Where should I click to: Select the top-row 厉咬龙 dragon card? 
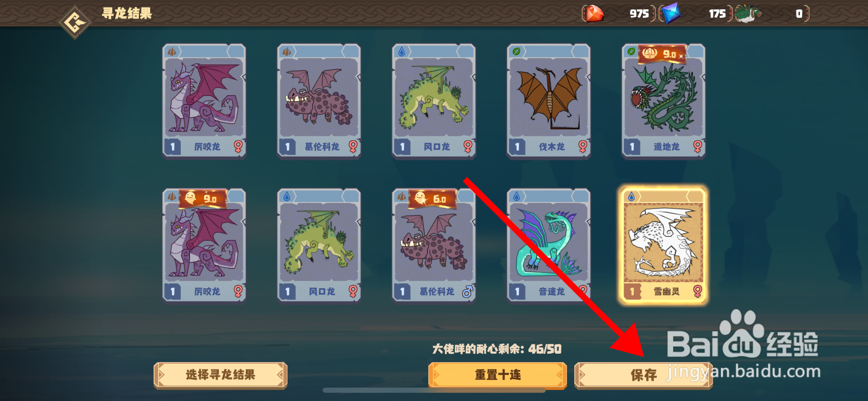tap(204, 101)
